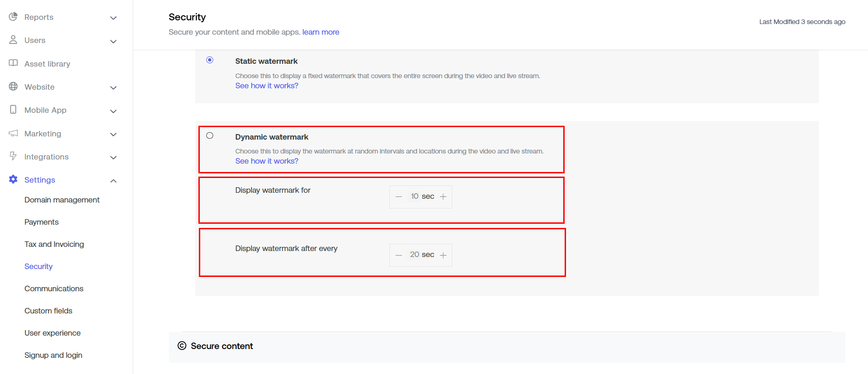Click the Asset library book icon
This screenshot has height=374, width=868.
(13, 63)
